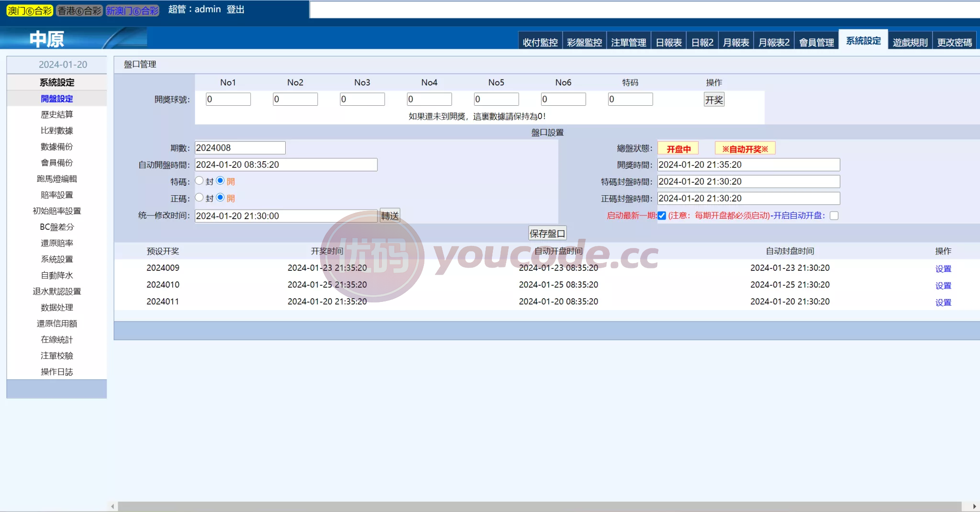The image size is (980, 512).
Task: Open 數據備份 in the sidebar
Action: [x=57, y=146]
